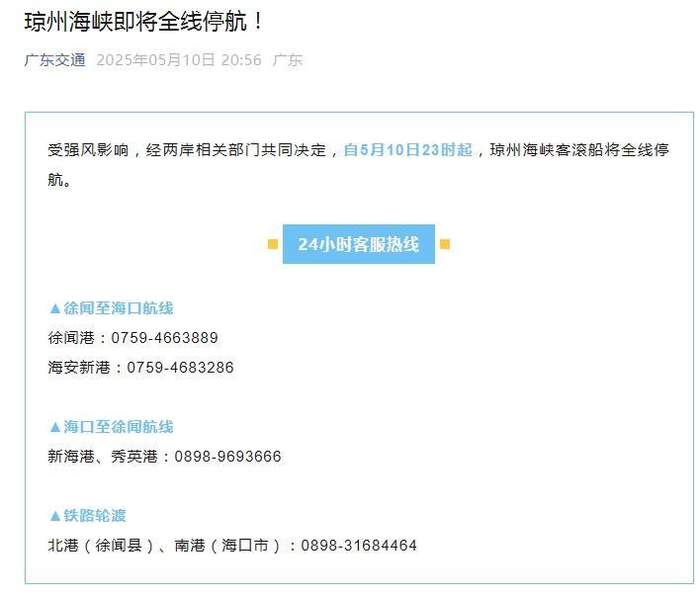Click the paragraph starting 受强风影响
Image resolution: width=700 pixels, height=596 pixels.
pos(359,165)
